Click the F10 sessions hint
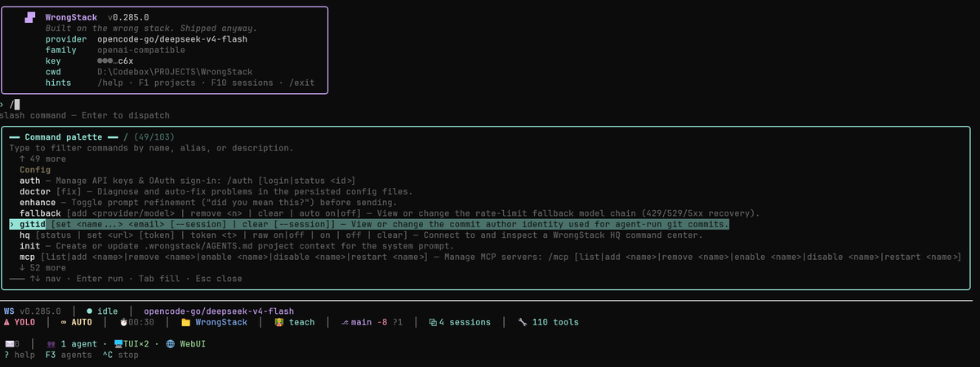This screenshot has height=367, width=980. tap(243, 83)
